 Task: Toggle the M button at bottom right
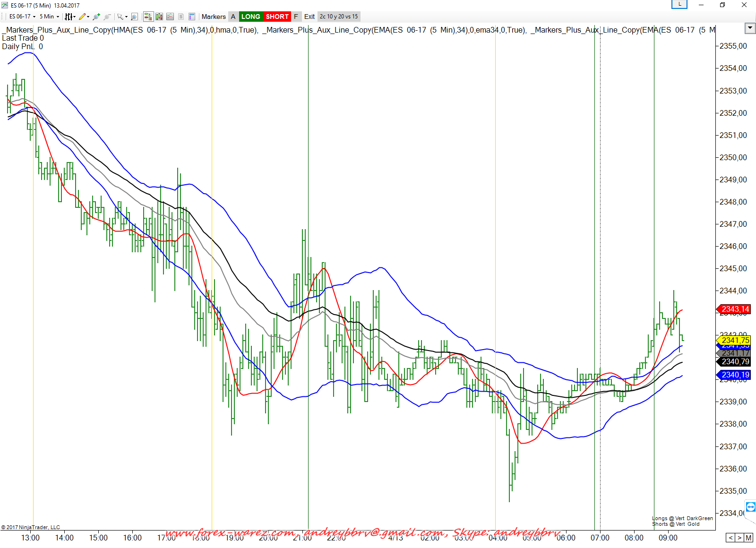tap(748, 538)
